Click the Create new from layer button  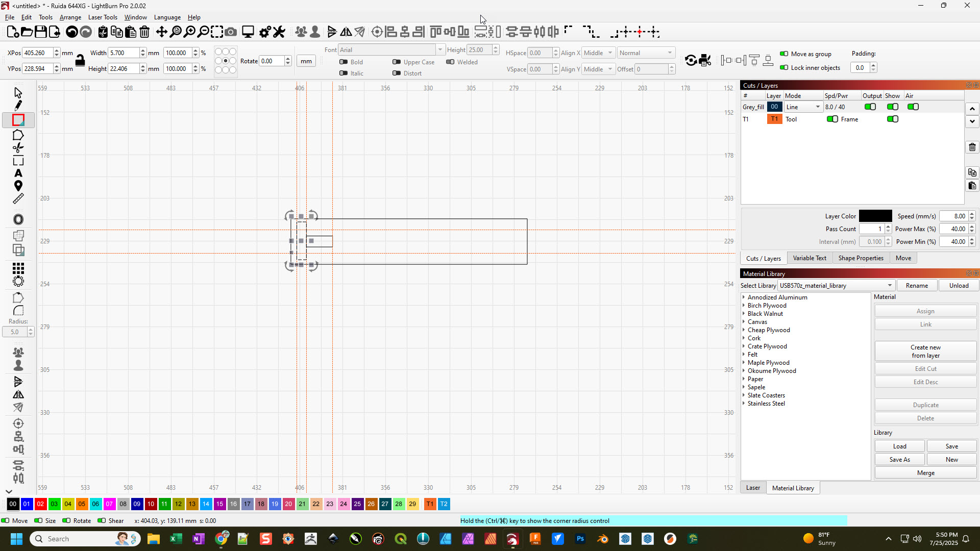click(925, 351)
